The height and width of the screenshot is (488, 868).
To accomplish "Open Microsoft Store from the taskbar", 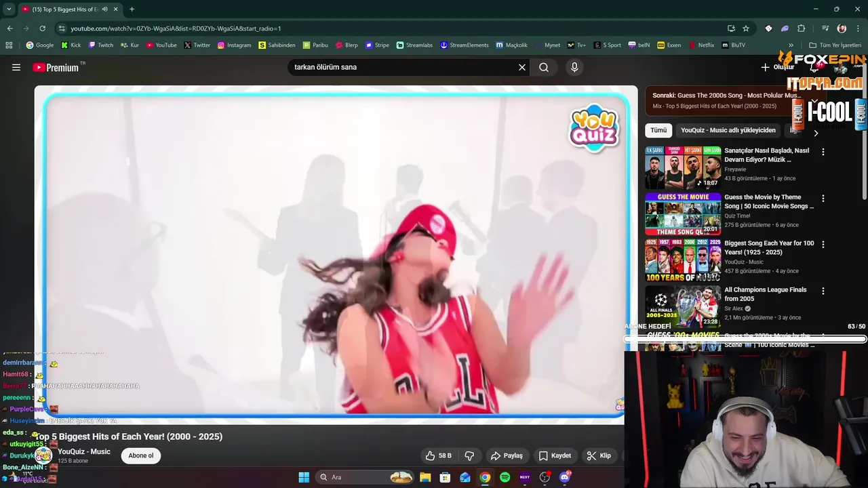I will 445,477.
